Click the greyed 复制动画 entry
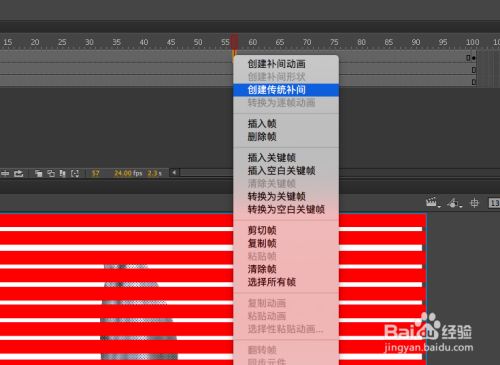This screenshot has height=365, width=500. tap(286, 303)
